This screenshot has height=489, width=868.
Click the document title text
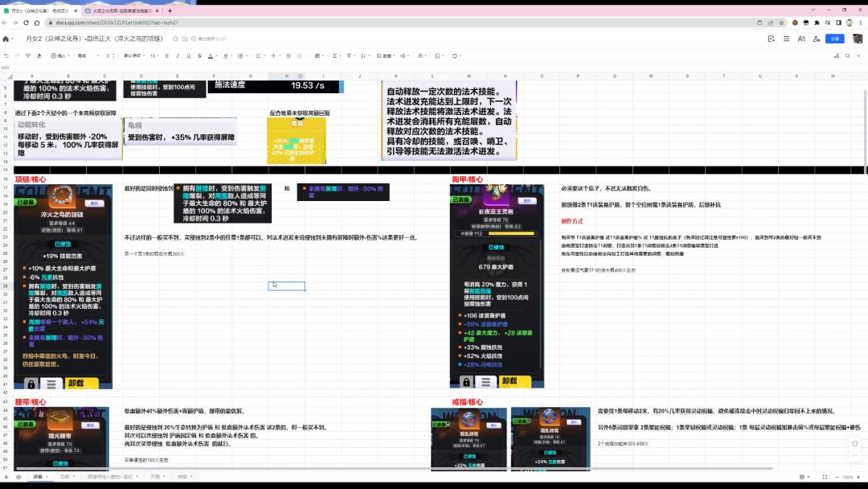pyautogui.click(x=93, y=39)
